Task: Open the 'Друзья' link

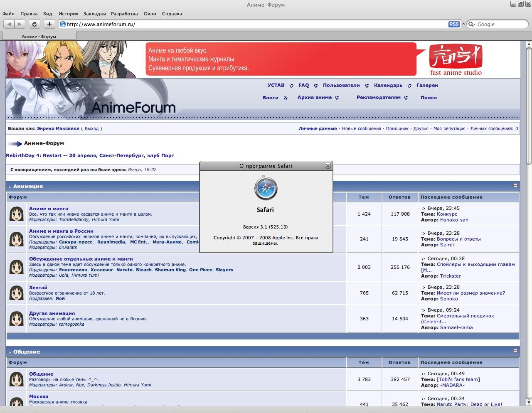Action: tap(421, 128)
